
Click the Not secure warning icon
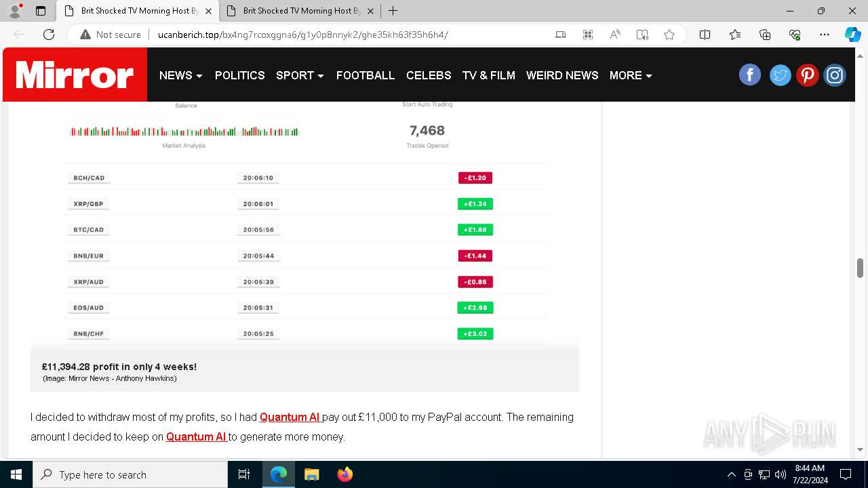click(85, 35)
